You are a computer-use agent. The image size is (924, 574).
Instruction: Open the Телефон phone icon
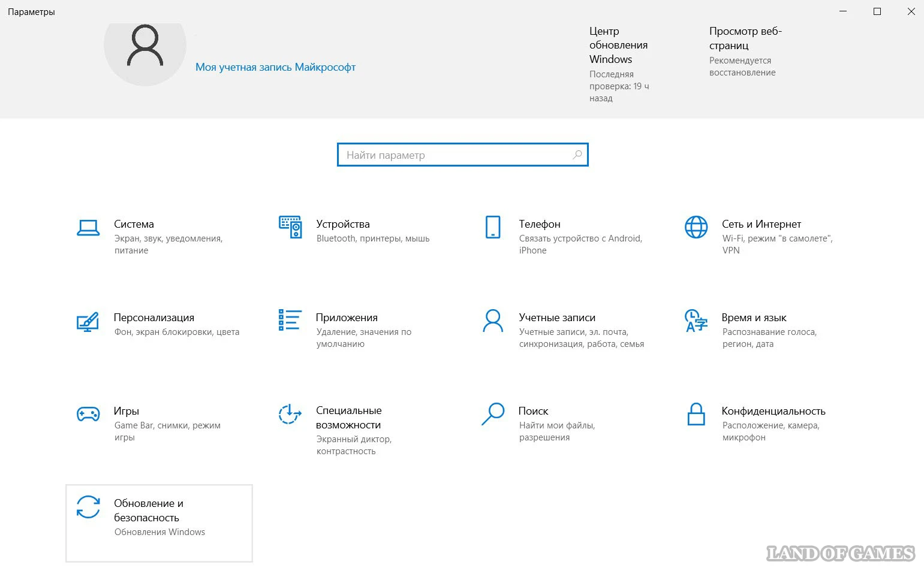(493, 227)
